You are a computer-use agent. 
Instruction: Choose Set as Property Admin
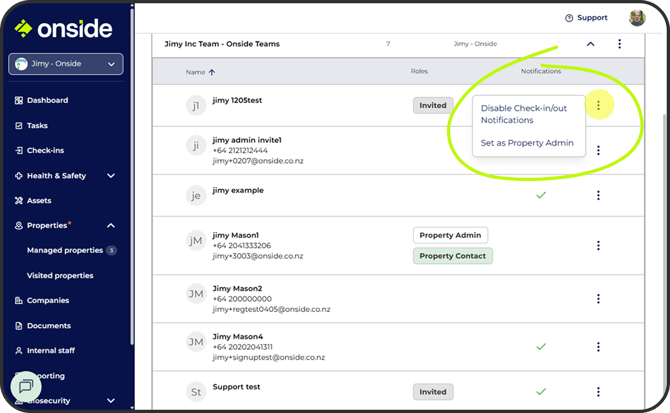(x=527, y=143)
